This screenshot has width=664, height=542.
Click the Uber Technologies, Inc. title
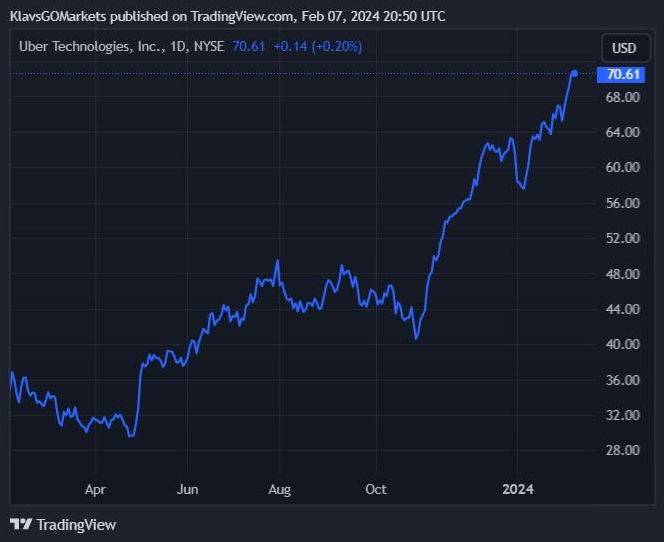coord(92,46)
